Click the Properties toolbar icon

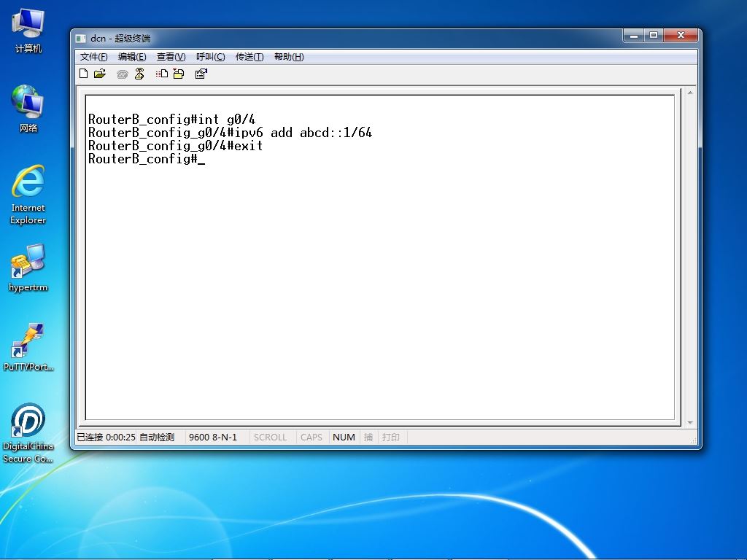pyautogui.click(x=201, y=74)
